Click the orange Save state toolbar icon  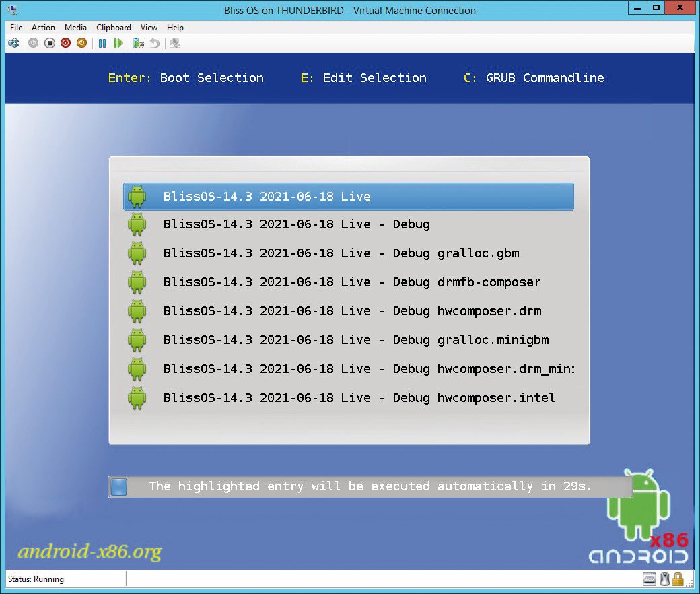click(x=81, y=43)
